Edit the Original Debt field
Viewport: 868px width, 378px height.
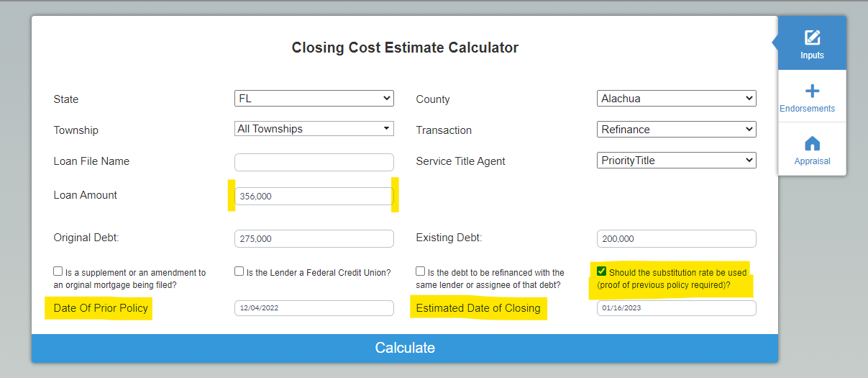click(x=314, y=238)
